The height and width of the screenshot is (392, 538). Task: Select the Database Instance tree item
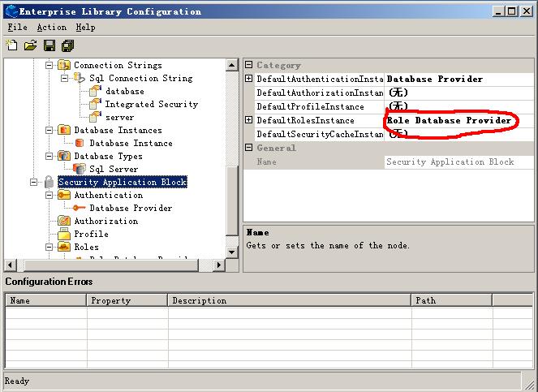click(x=131, y=143)
